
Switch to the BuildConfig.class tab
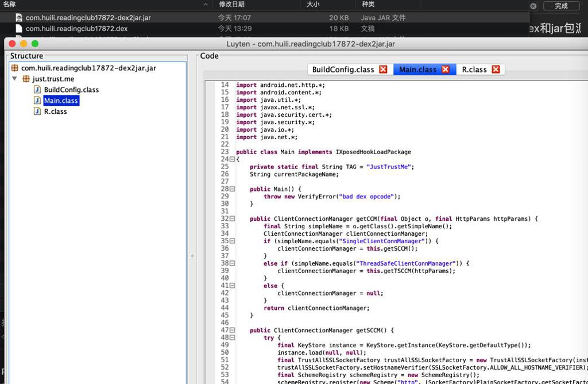coord(343,70)
